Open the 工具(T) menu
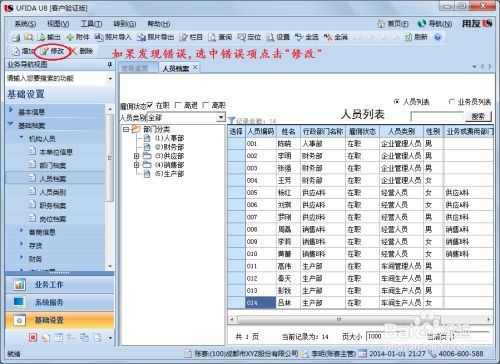 [x=91, y=24]
